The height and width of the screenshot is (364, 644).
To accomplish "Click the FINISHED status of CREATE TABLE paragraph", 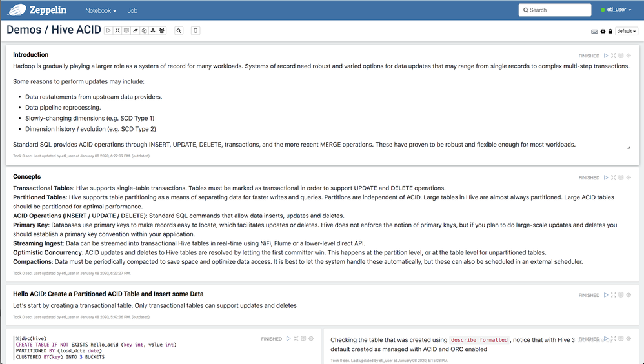I will pos(272,339).
